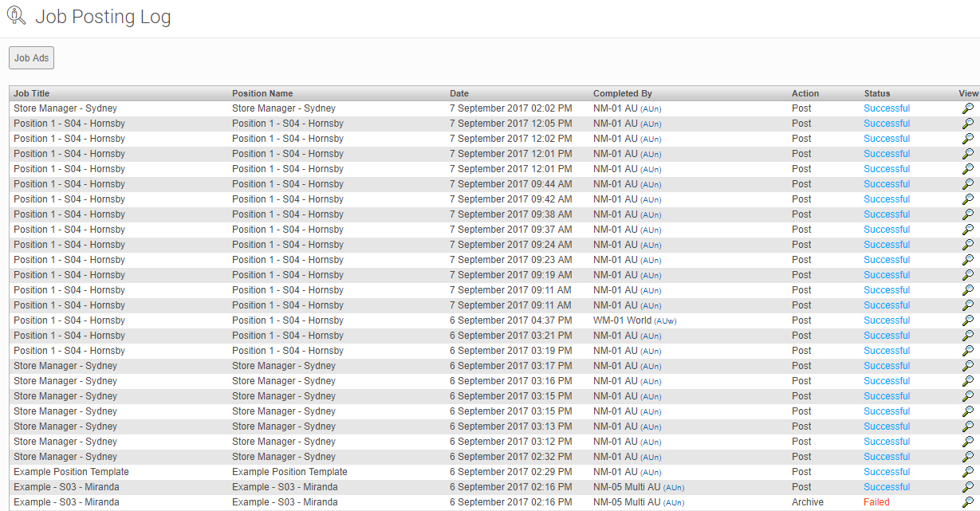
Task: Open view magnifier for the 09:44 AM entry
Action: 967,184
